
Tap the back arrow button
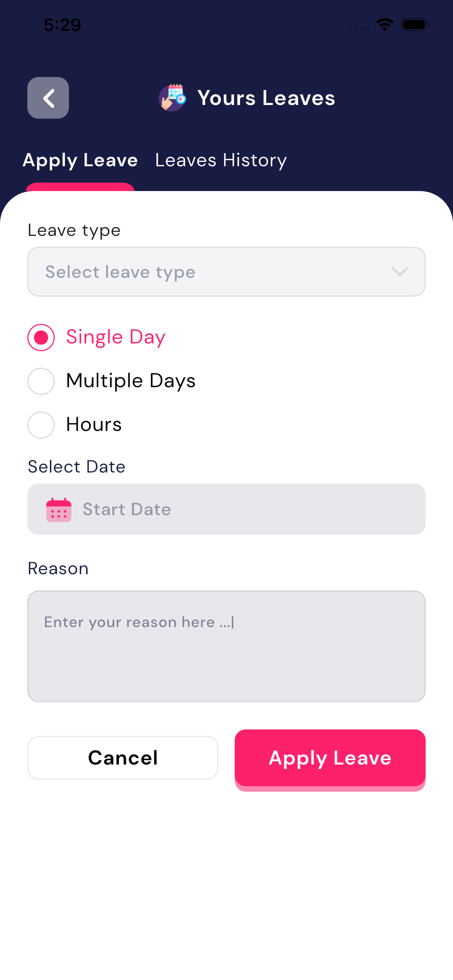(48, 98)
